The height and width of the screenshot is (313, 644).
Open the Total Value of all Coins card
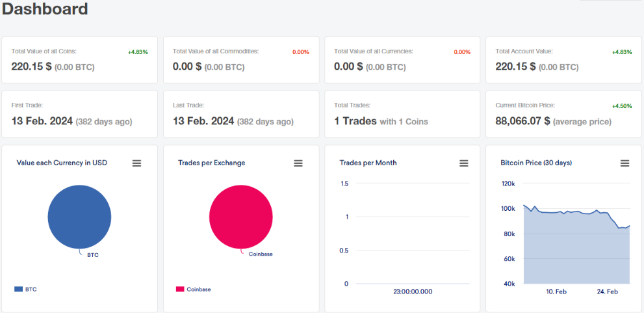coord(79,60)
